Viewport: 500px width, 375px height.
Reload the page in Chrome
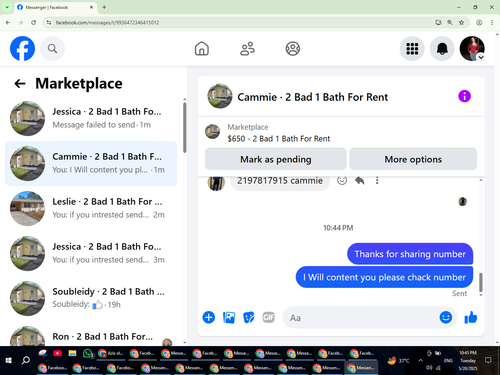pyautogui.click(x=33, y=22)
